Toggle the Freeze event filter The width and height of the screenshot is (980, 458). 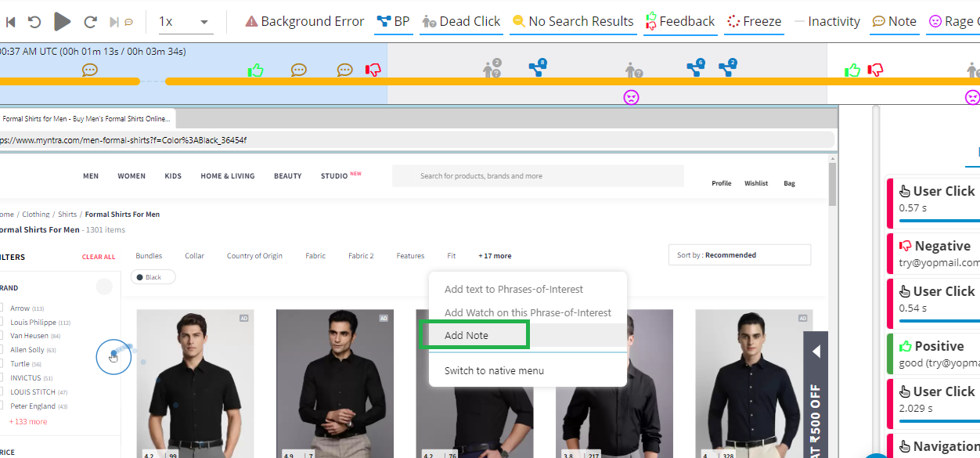tap(754, 21)
